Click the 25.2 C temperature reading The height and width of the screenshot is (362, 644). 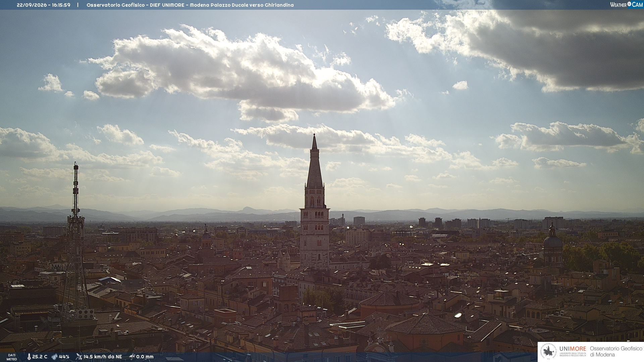click(40, 357)
